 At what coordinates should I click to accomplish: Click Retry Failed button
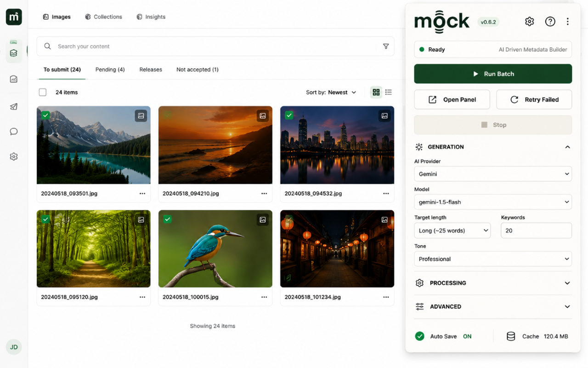pyautogui.click(x=534, y=99)
